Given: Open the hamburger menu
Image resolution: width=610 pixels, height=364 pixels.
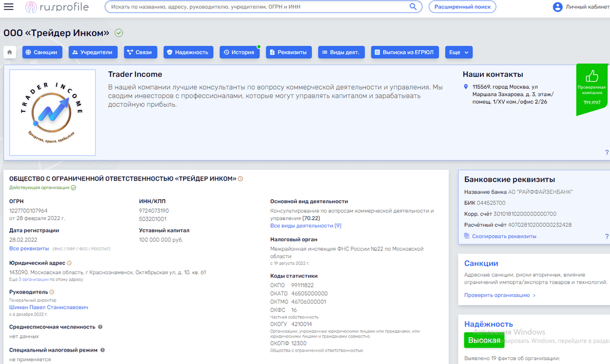Looking at the screenshot, I should (x=8, y=7).
